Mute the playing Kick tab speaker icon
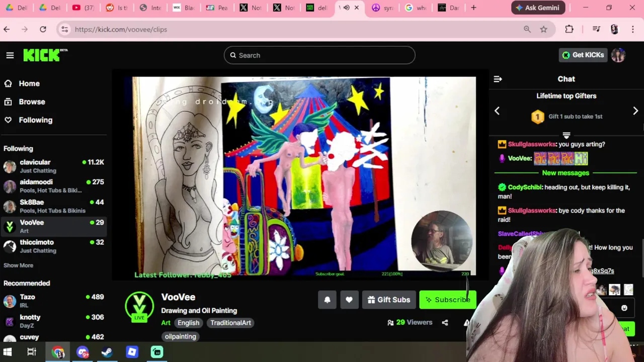Viewport: 644px width, 362px height. coord(346,8)
